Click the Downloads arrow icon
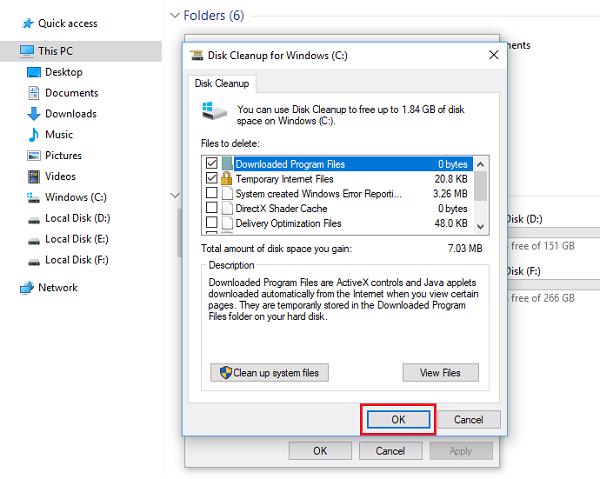This screenshot has width=600, height=479. [35, 114]
